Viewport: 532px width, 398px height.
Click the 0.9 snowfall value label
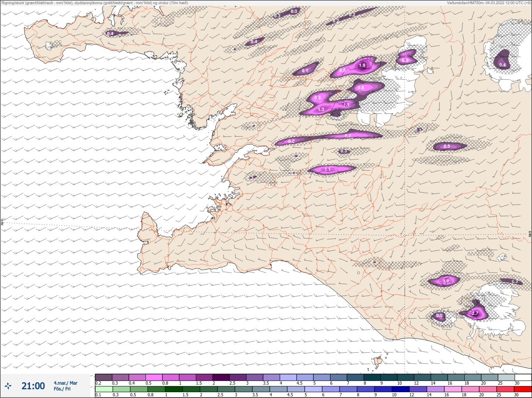coord(405,61)
